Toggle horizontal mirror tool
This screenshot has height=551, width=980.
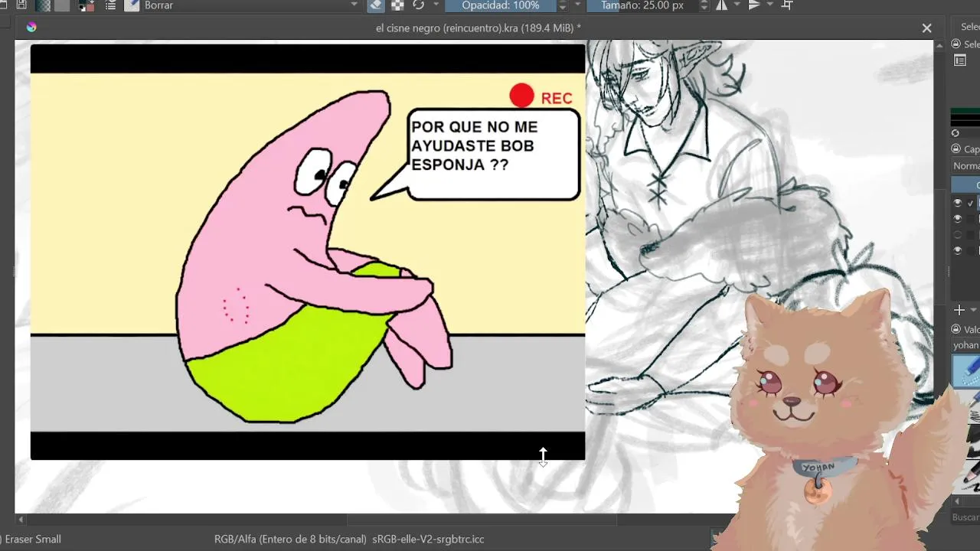pos(721,5)
